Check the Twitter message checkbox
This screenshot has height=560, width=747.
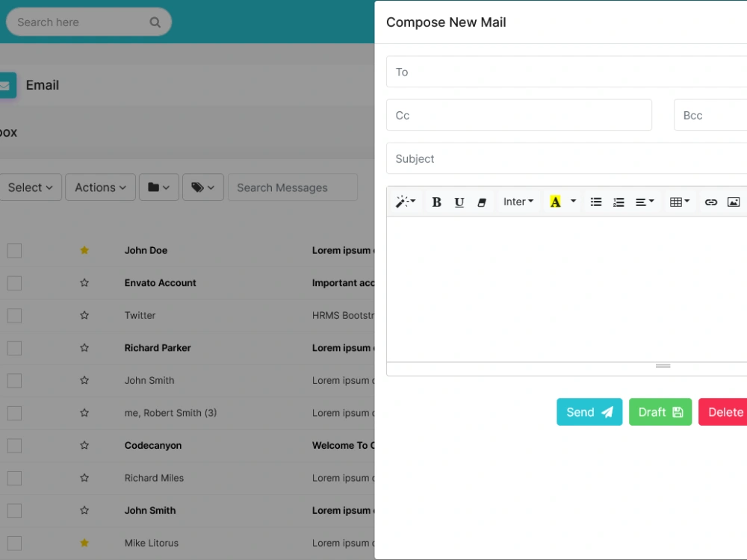(14, 315)
